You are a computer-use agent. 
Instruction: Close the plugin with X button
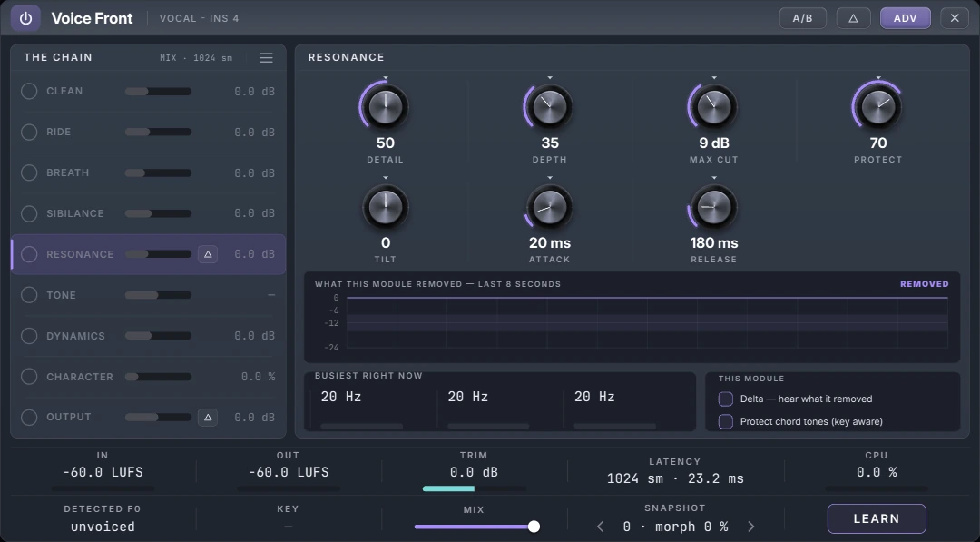(955, 18)
